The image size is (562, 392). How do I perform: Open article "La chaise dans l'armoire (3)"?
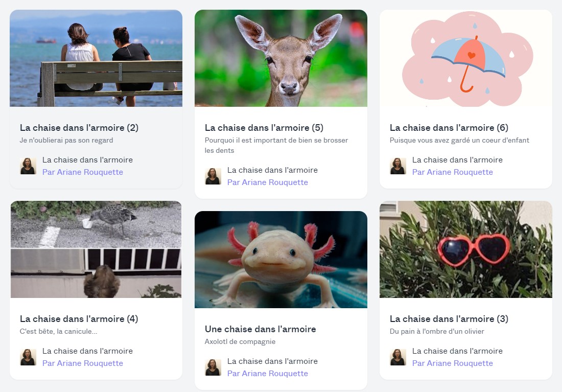(449, 319)
